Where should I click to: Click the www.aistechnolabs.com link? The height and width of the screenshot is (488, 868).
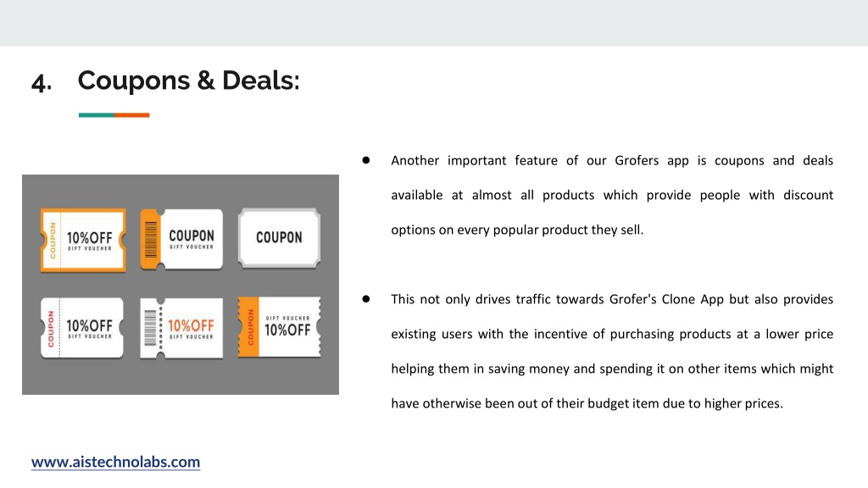coord(115,462)
